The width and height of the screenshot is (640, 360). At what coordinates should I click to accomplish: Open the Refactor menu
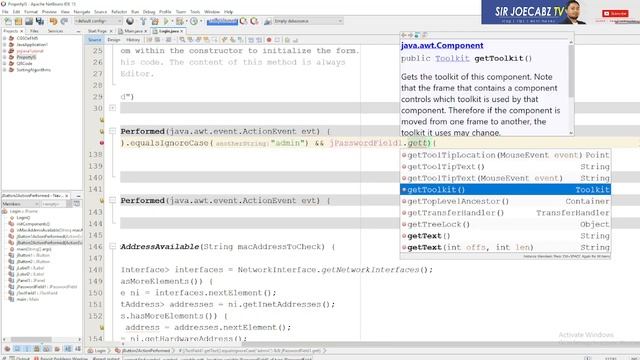[x=119, y=12]
